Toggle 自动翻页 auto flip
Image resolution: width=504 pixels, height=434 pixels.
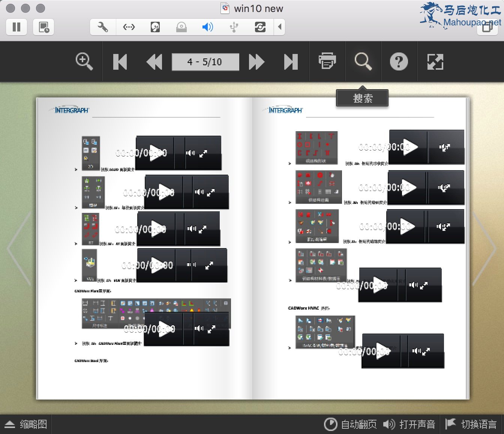[350, 424]
